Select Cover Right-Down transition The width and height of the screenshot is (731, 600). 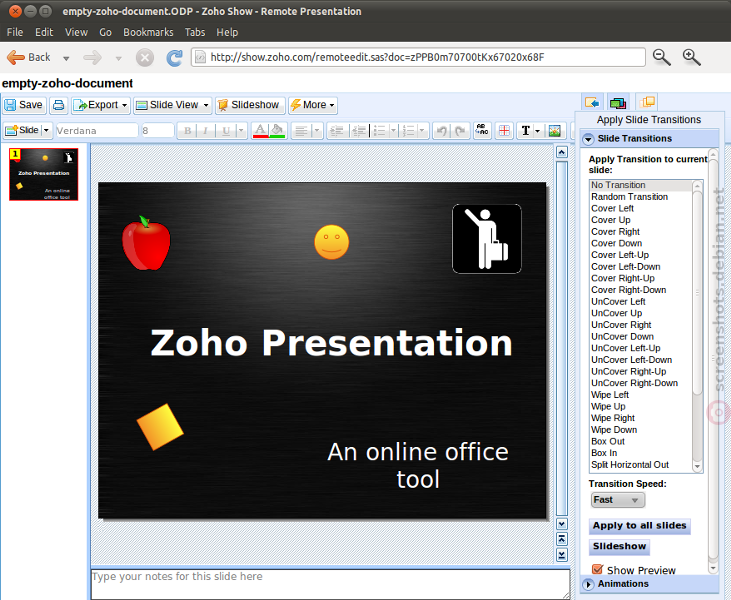(641, 290)
